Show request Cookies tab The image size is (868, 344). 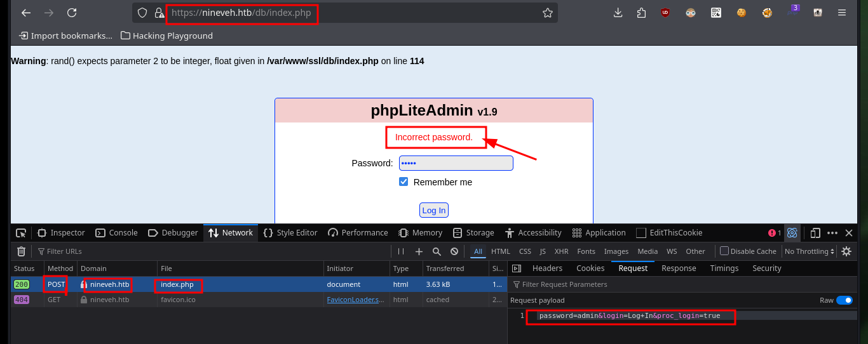tap(590, 268)
